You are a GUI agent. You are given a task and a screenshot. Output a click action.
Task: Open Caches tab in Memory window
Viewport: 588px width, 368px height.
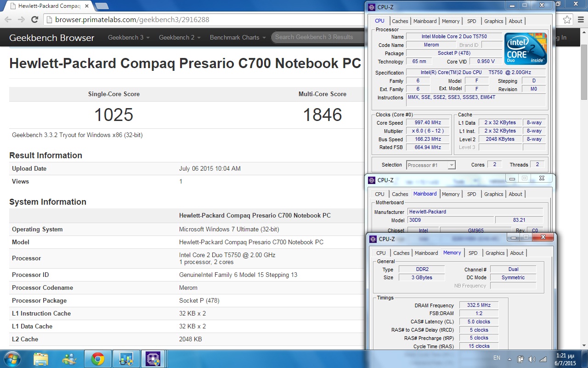401,253
